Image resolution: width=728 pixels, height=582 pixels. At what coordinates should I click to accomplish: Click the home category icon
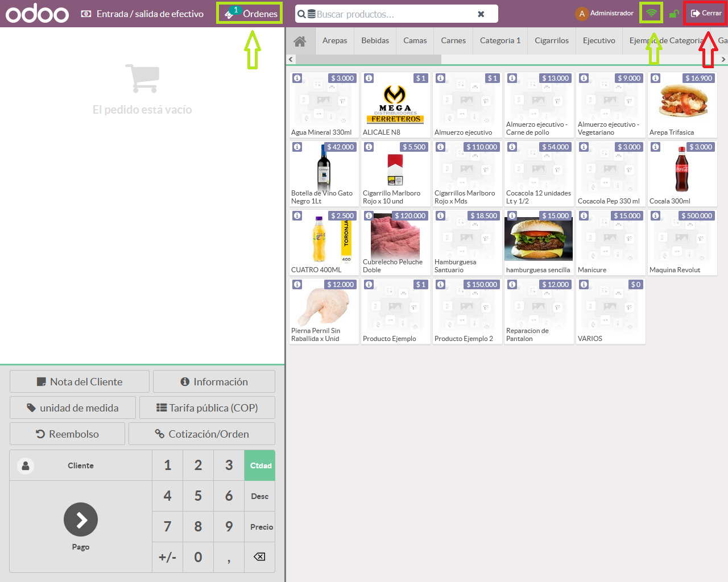300,41
